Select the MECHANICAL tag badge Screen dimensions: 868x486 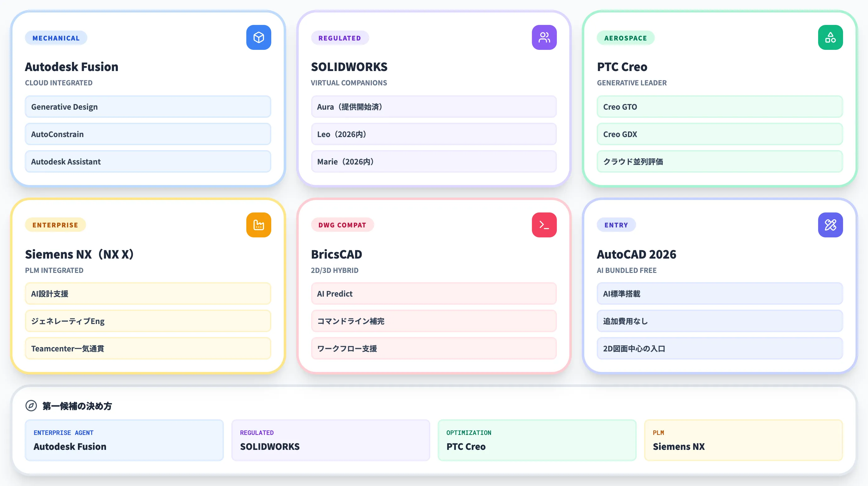click(56, 38)
